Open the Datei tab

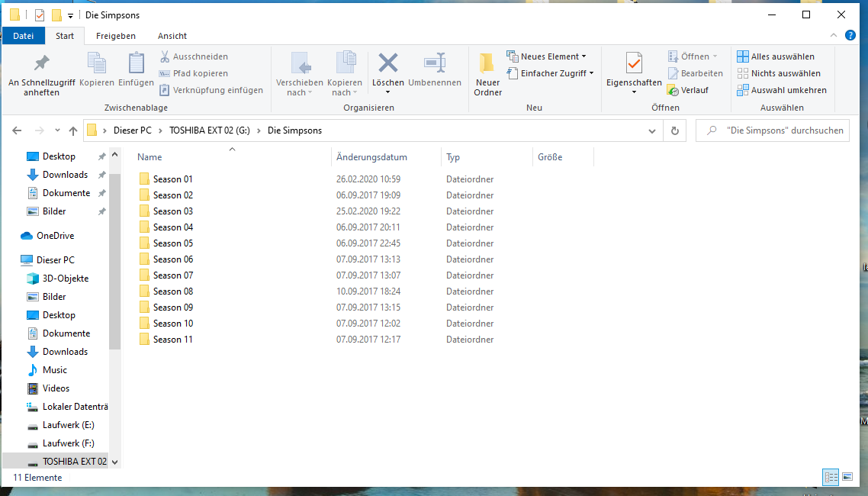point(23,35)
